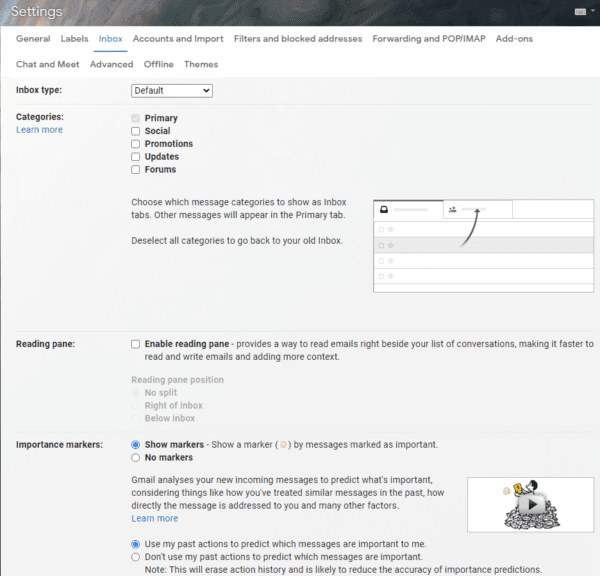This screenshot has height=576, width=600.
Task: Enable the Forums category checkbox
Action: pyautogui.click(x=136, y=170)
